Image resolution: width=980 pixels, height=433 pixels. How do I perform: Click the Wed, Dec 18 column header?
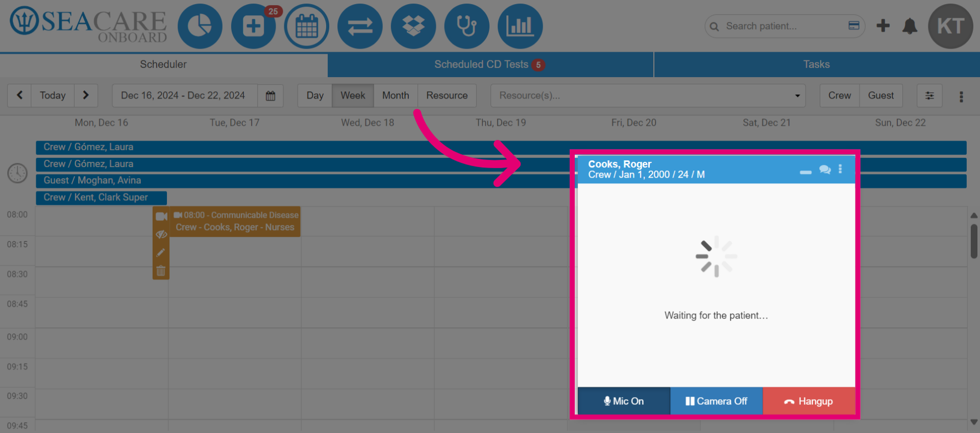click(x=367, y=123)
